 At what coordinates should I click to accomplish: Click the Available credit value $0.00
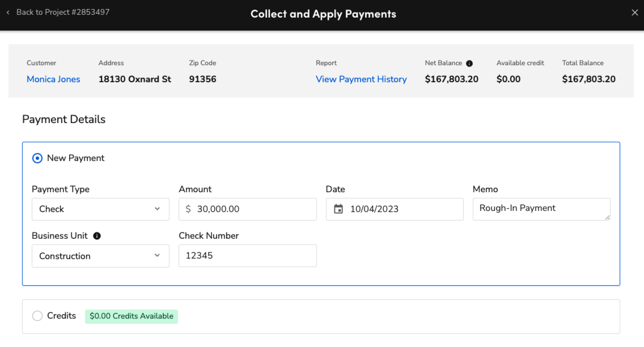509,79
